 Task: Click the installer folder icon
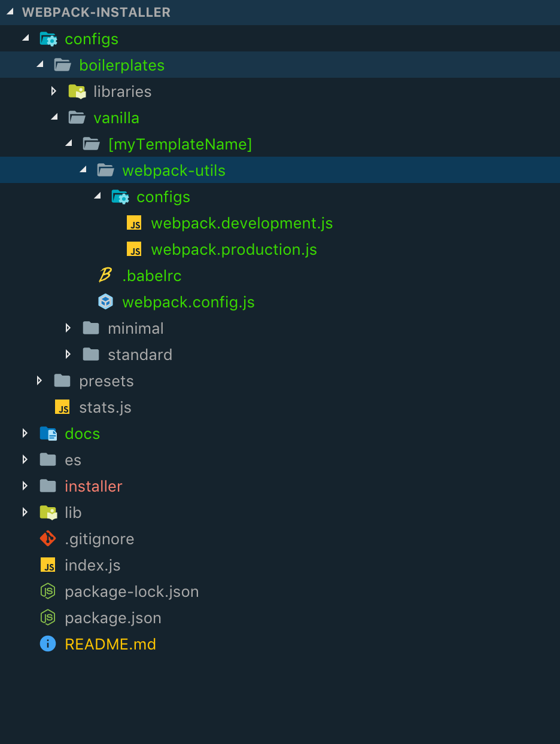(48, 486)
